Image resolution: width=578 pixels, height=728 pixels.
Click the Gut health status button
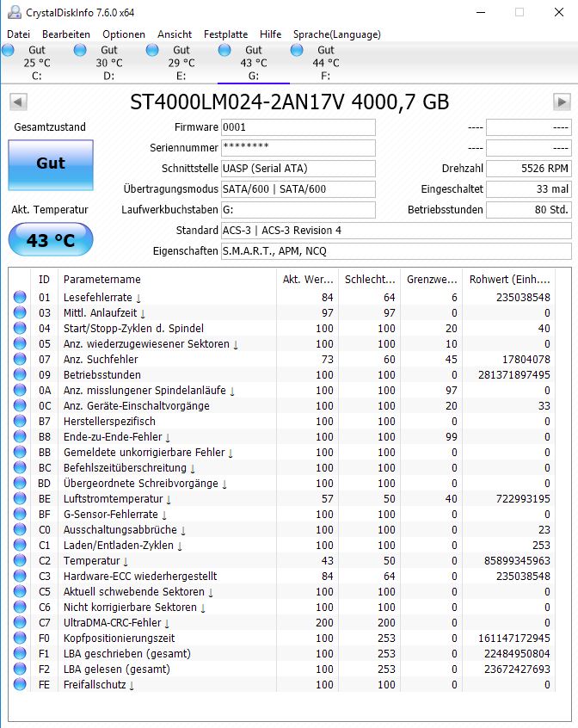(51, 165)
